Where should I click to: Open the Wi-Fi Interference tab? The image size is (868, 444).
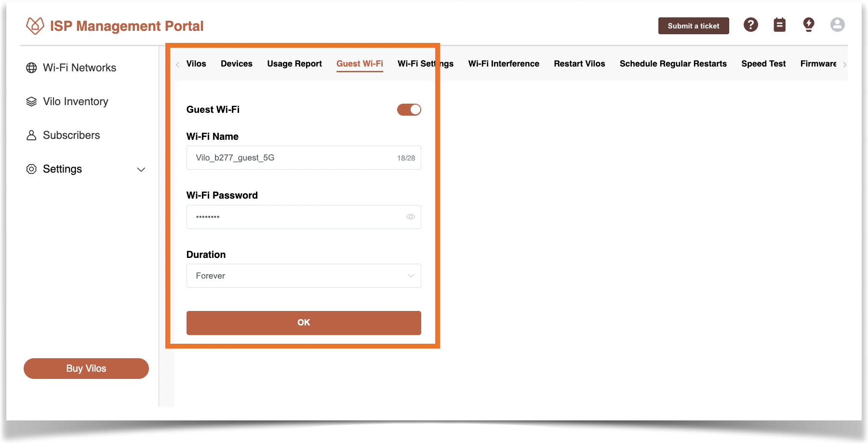coord(504,64)
